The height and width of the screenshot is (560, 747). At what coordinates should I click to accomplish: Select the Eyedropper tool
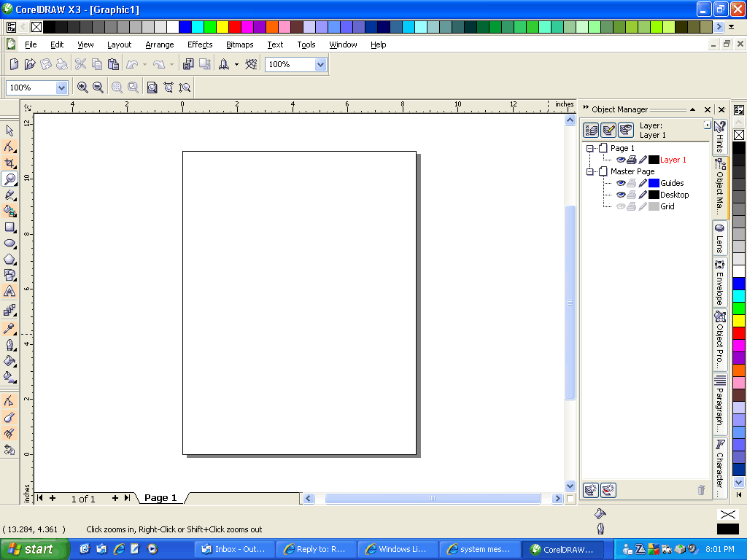tap(9, 328)
